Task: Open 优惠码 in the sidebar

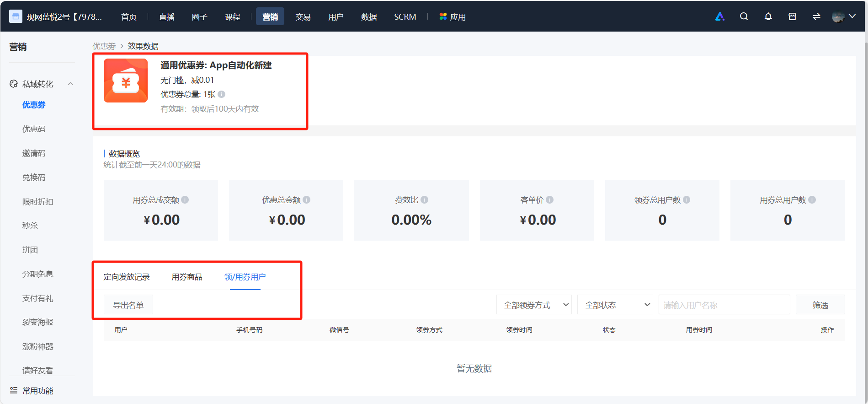Action: click(x=34, y=129)
